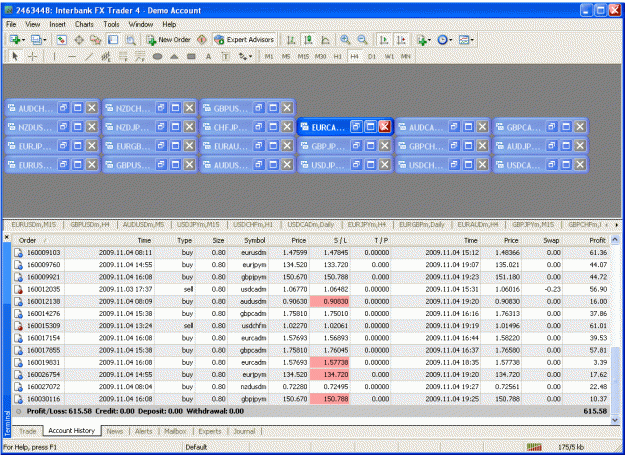Select the arrow cursor tool
625x455 pixels.
[15, 57]
